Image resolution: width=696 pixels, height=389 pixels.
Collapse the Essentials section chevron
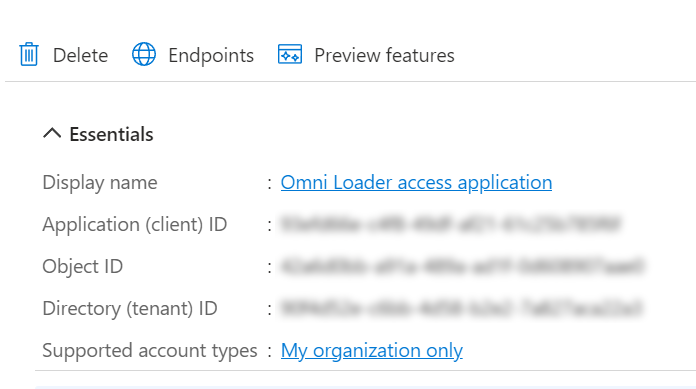(x=52, y=133)
